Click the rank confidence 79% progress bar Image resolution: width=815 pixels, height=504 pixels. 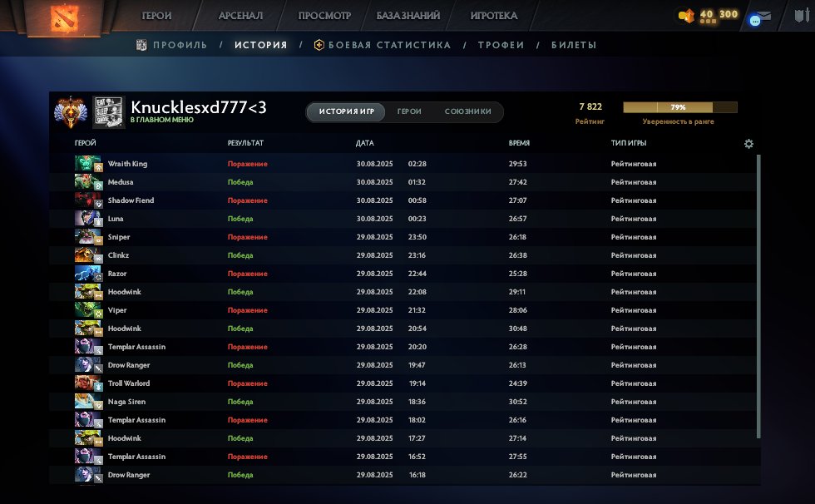click(x=679, y=107)
